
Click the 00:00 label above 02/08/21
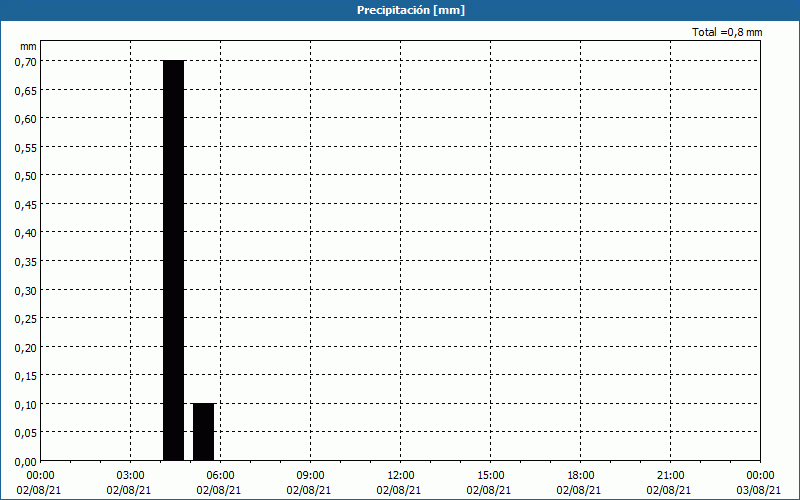(x=40, y=476)
